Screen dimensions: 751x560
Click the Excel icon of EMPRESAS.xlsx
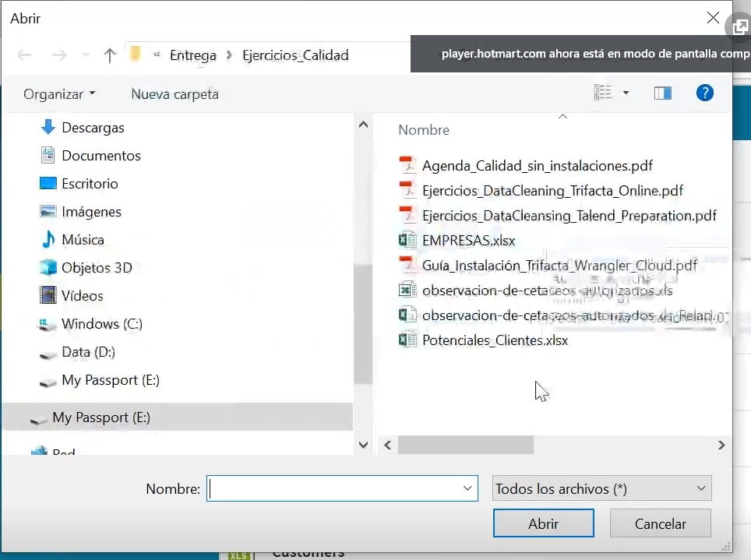point(407,240)
